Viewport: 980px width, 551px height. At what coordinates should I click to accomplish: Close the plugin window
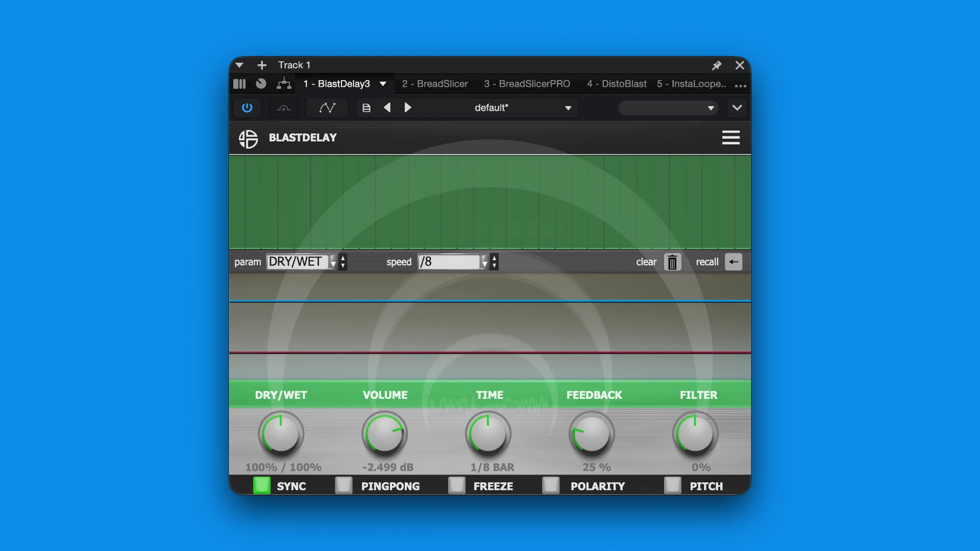click(x=740, y=65)
